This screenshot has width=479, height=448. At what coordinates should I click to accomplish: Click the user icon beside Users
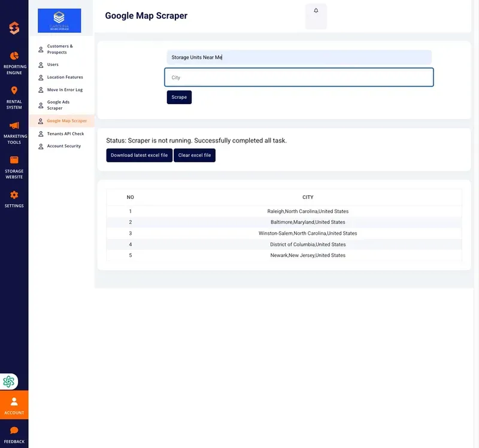tap(41, 65)
